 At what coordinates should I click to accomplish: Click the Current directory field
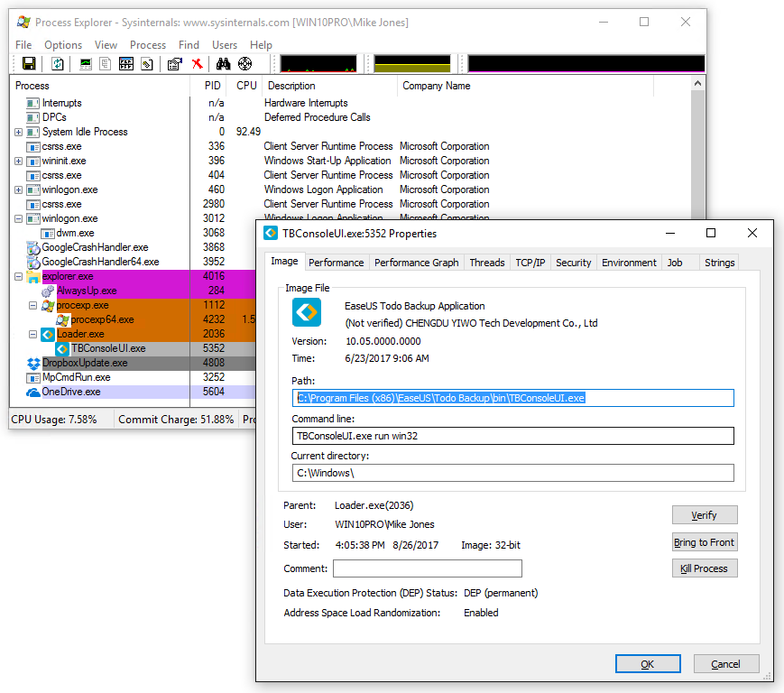(x=513, y=473)
